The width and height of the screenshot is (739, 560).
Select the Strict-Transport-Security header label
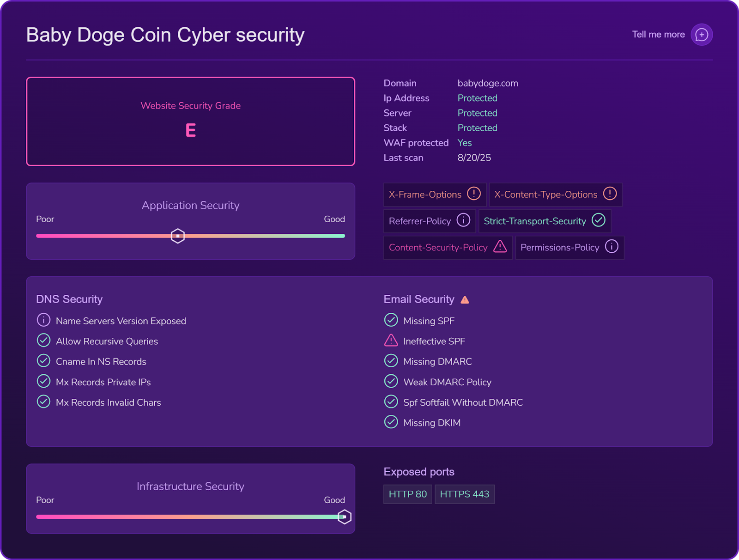(535, 221)
